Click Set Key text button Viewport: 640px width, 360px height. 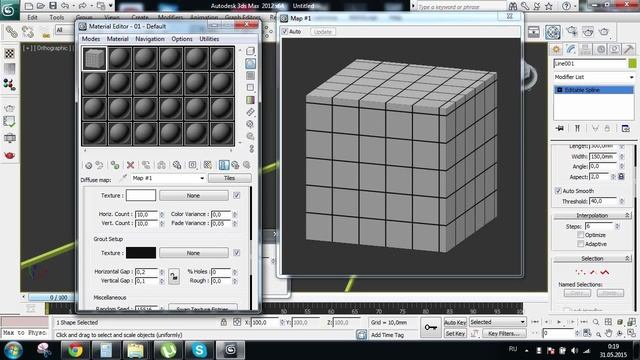[455, 333]
